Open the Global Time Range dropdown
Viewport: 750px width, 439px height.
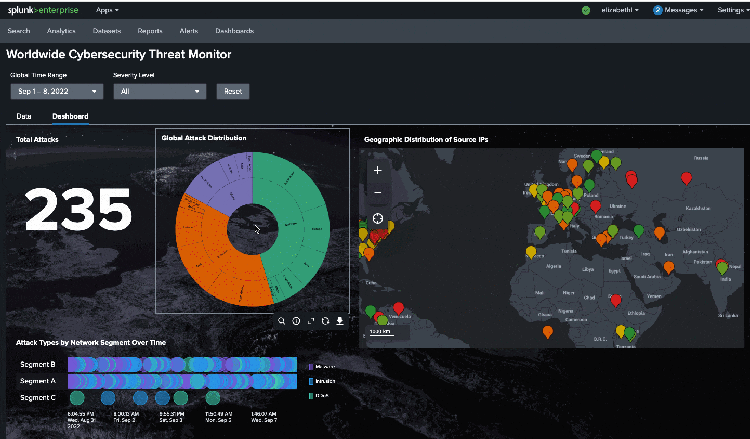57,91
